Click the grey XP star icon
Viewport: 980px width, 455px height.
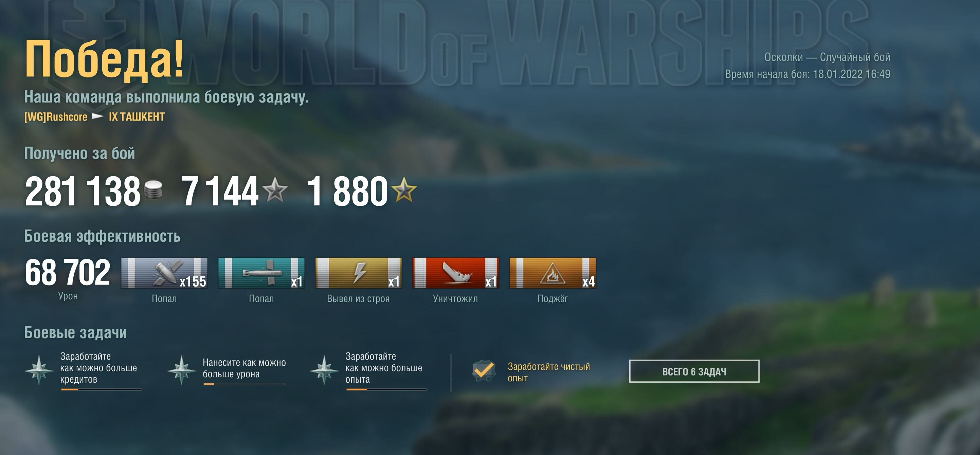(275, 190)
